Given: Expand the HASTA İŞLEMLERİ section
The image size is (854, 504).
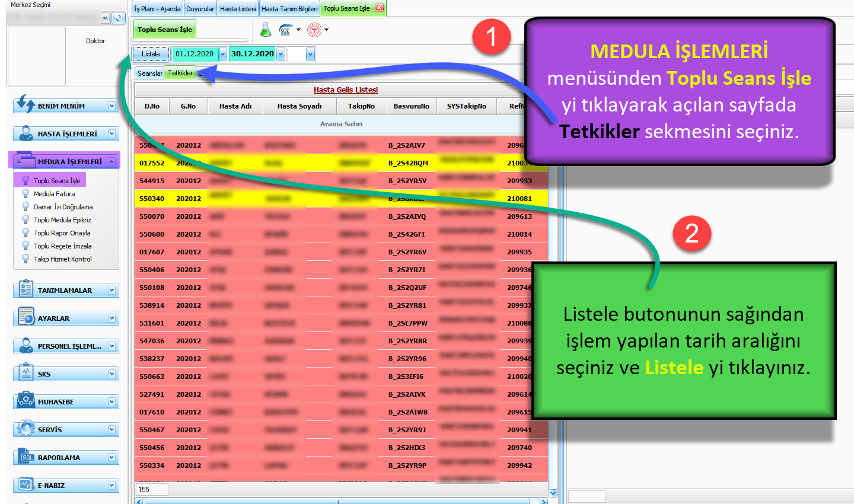Looking at the screenshot, I should tap(111, 133).
